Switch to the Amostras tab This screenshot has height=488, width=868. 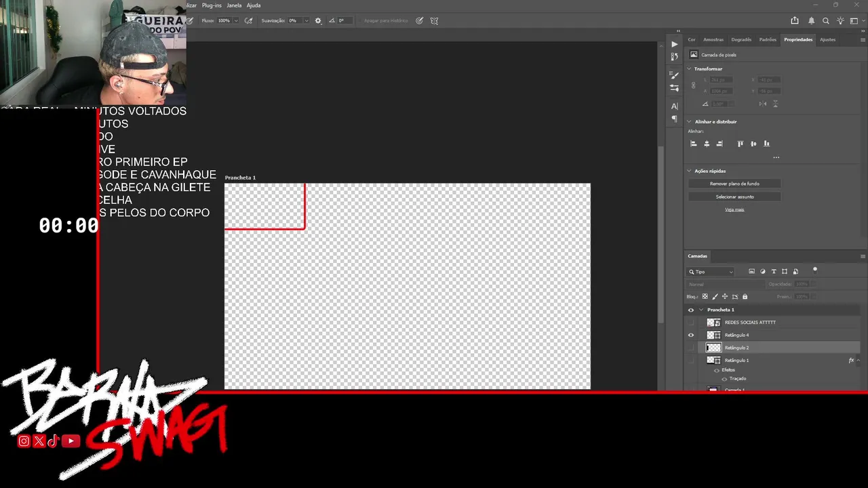[713, 39]
